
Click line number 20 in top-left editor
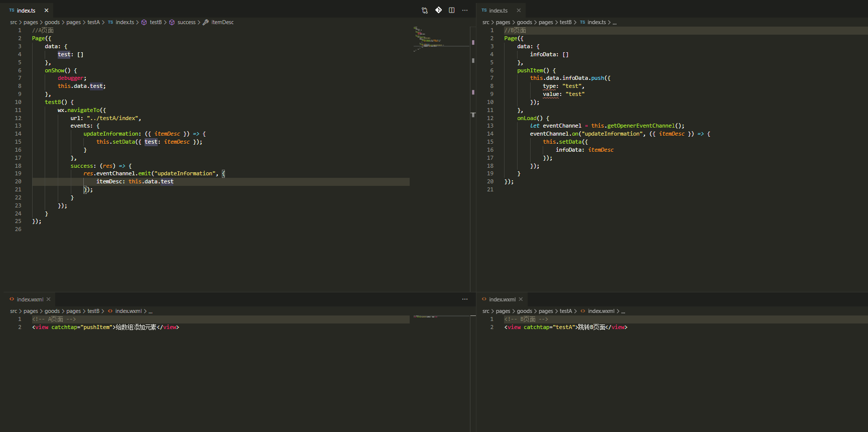coord(18,181)
